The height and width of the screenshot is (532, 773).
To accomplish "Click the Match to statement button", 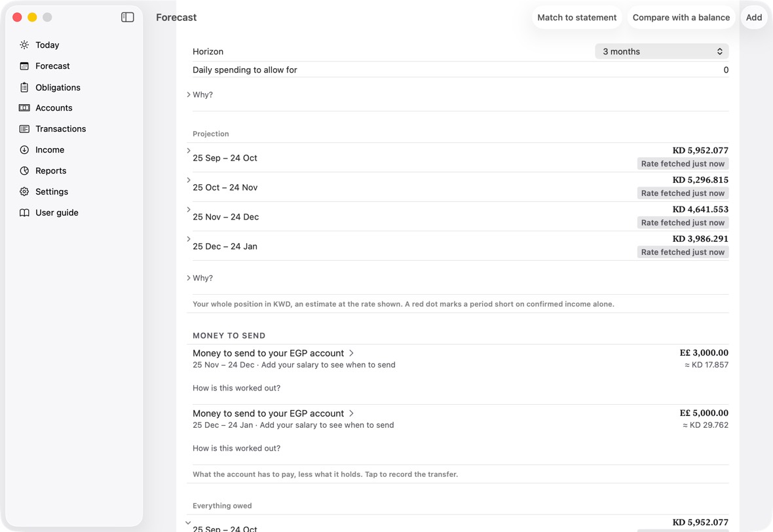I will point(576,17).
